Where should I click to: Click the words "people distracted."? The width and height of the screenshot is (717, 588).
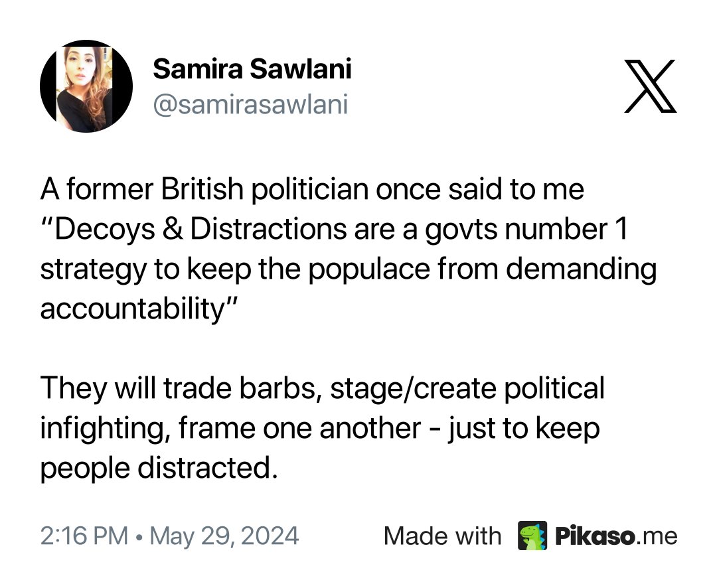click(x=157, y=469)
